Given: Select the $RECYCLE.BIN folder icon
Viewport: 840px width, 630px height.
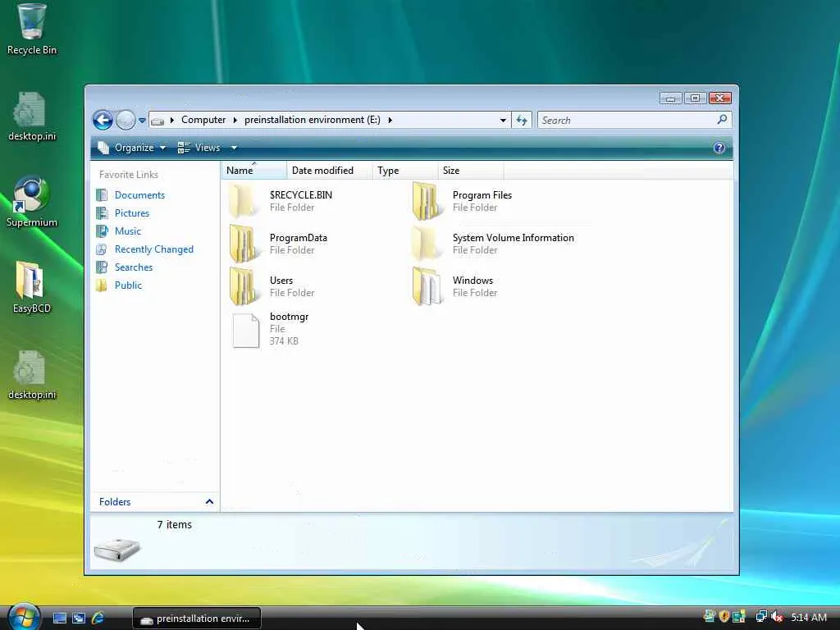Looking at the screenshot, I should (x=244, y=201).
